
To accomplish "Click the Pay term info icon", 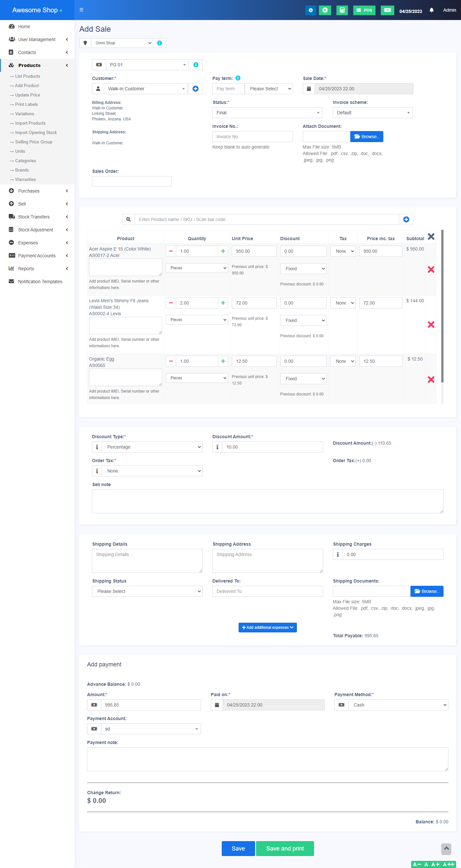I will [x=238, y=78].
